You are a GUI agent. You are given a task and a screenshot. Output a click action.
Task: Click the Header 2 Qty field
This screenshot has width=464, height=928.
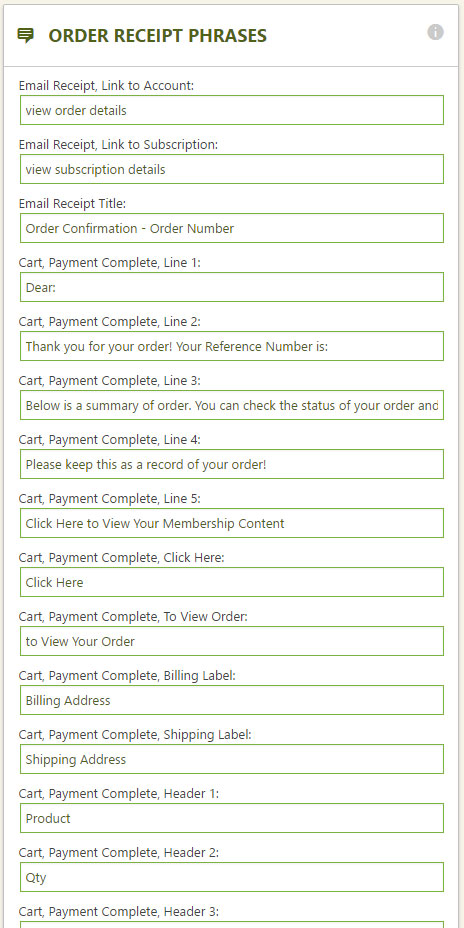coord(232,877)
